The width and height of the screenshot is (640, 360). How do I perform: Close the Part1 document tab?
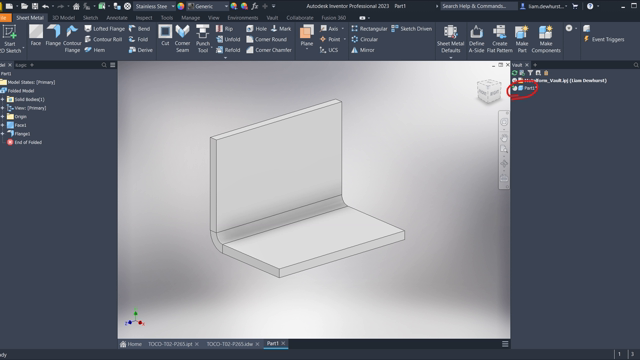coord(283,343)
